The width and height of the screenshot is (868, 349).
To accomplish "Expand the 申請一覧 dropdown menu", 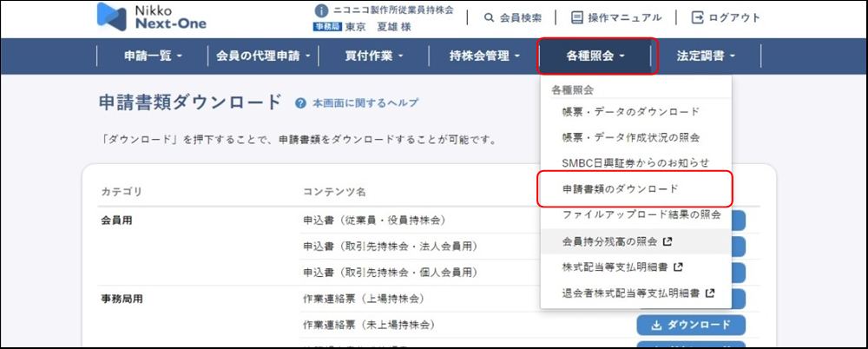I will 153,56.
